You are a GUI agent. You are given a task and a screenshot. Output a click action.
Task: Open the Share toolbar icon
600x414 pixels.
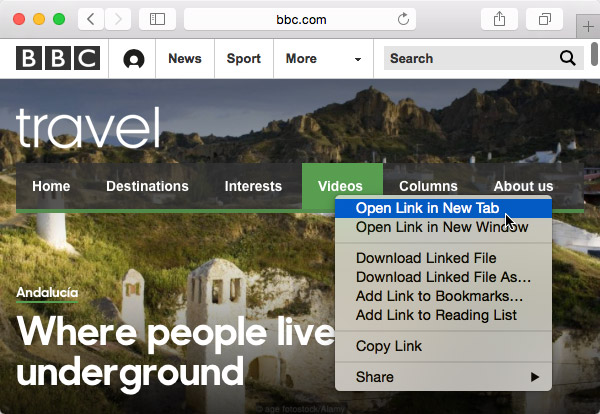coord(499,19)
